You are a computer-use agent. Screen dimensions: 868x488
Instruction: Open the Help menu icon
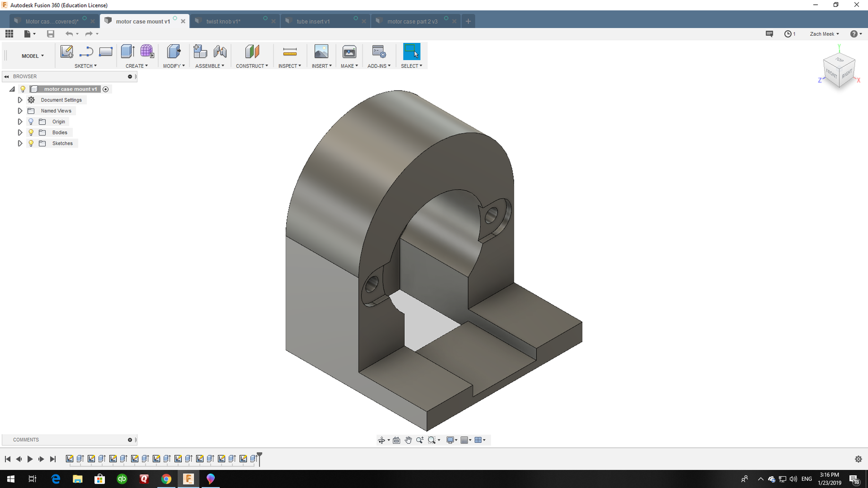[854, 34]
